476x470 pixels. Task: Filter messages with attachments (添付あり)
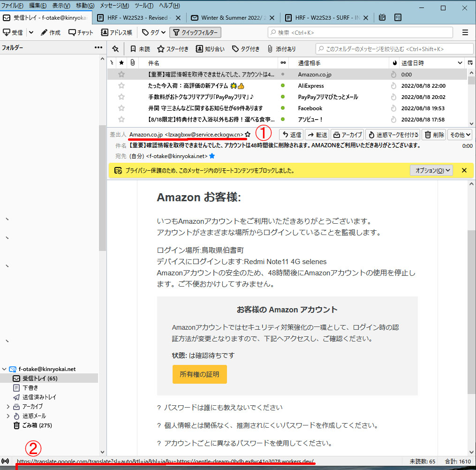pos(282,49)
